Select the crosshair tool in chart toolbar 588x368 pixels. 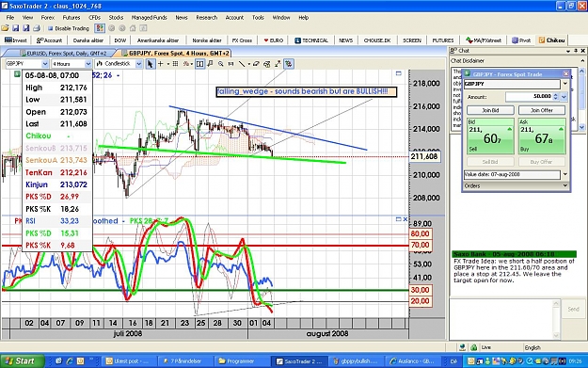[x=161, y=64]
